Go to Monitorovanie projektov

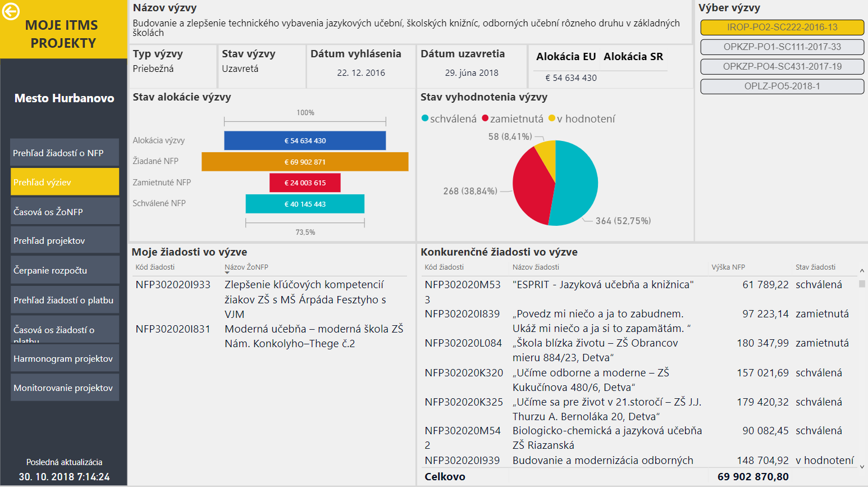click(x=65, y=388)
